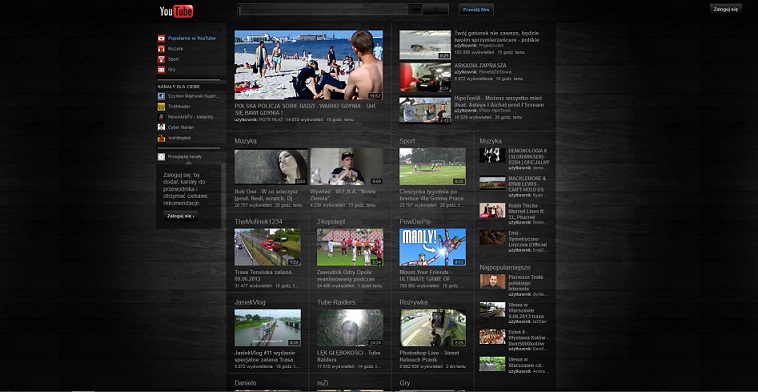Click the keyboard icon in search box
Image resolution: width=758 pixels, height=392 pixels.
(x=415, y=9)
